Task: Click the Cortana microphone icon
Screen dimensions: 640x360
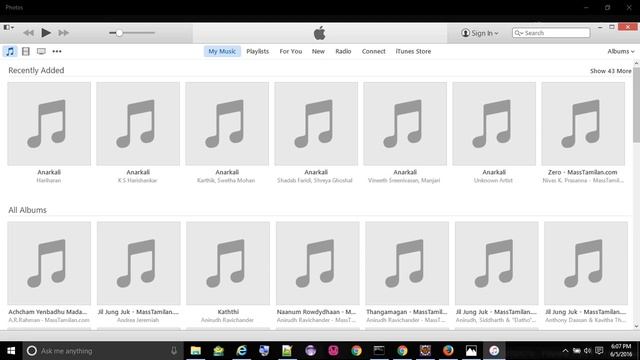Action: coord(174,351)
